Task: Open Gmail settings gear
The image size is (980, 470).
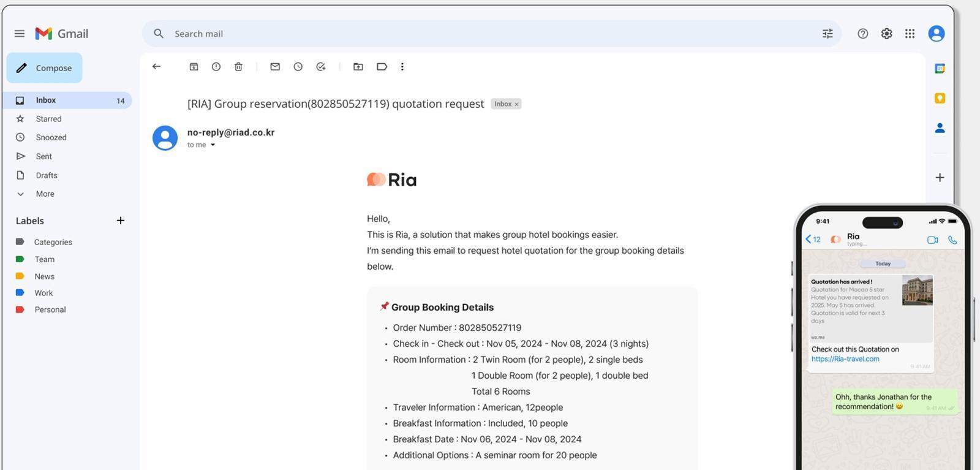Action: click(x=886, y=34)
